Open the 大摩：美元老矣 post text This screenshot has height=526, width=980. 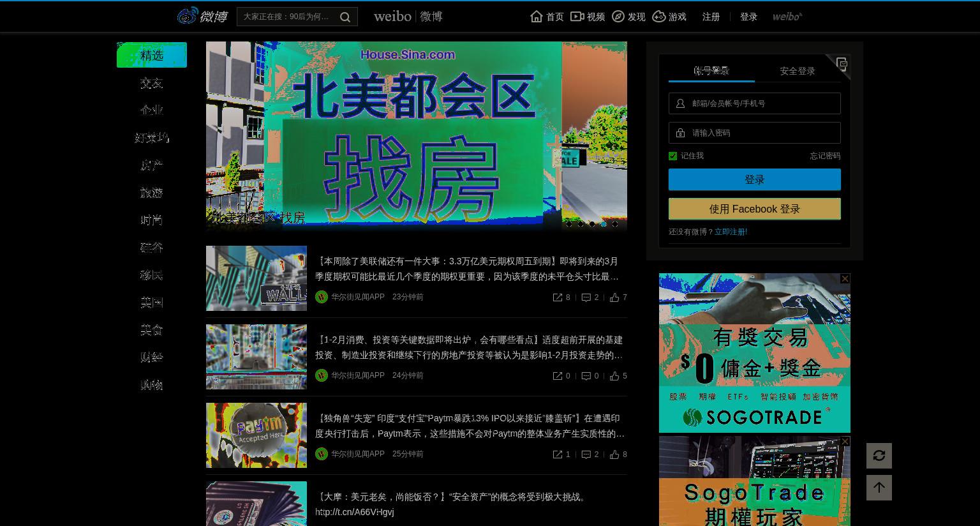452,497
